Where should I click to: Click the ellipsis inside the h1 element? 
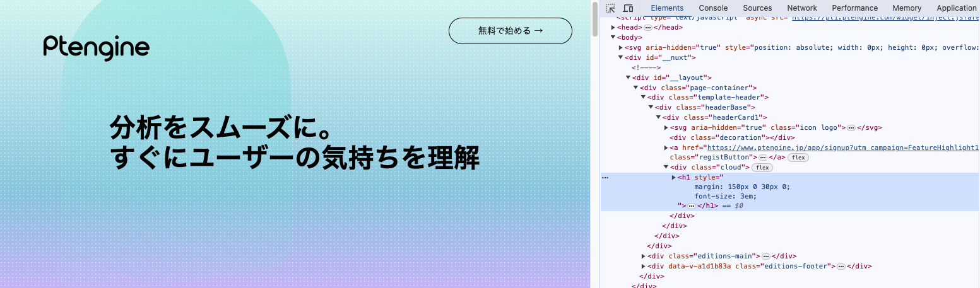pos(692,206)
